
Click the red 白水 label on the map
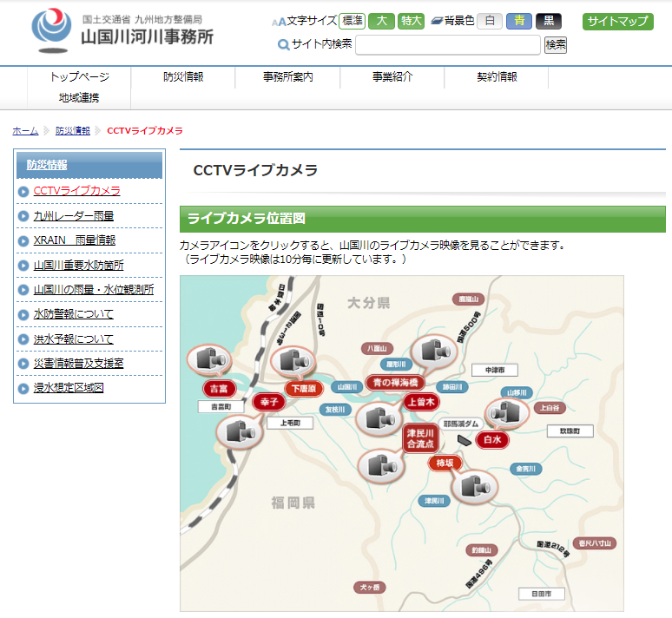[492, 440]
